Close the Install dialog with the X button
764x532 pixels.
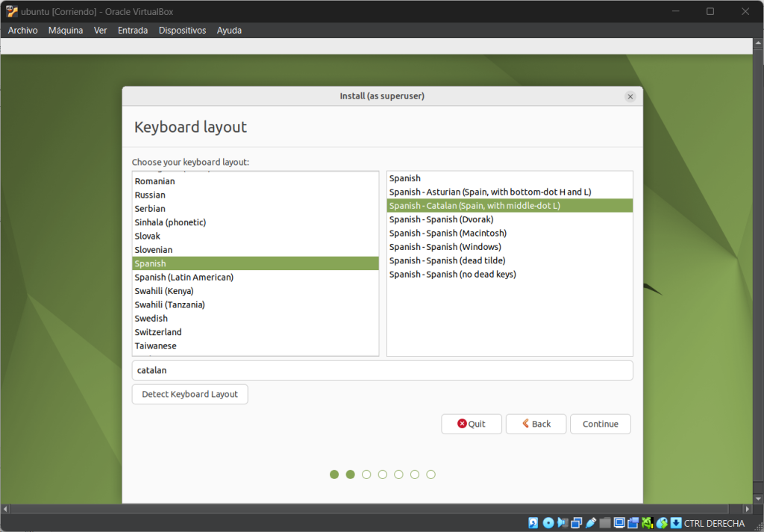point(630,96)
